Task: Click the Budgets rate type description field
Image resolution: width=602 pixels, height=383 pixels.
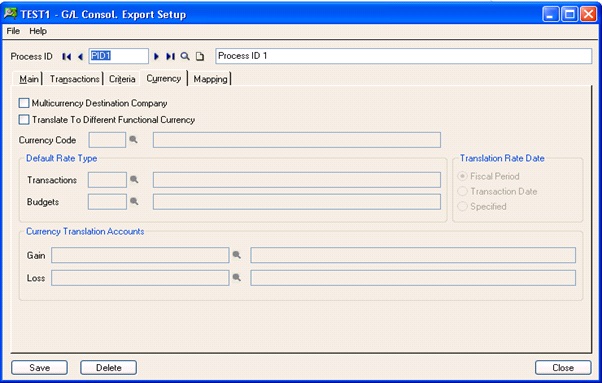Action: click(x=297, y=201)
